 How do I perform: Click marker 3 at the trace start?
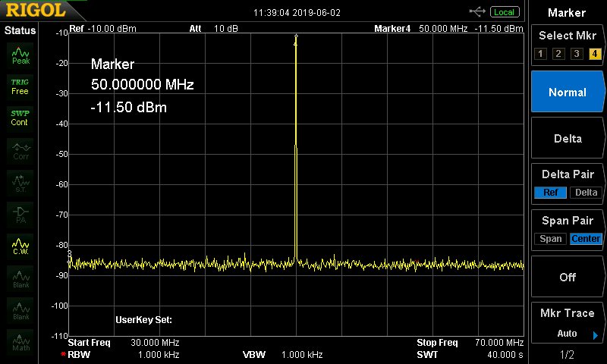click(x=70, y=254)
